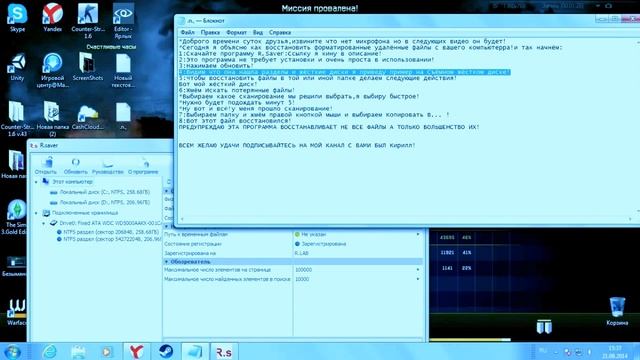Click the highlighted line 4 in Notepad
The width and height of the screenshot is (640, 360).
pos(344,72)
